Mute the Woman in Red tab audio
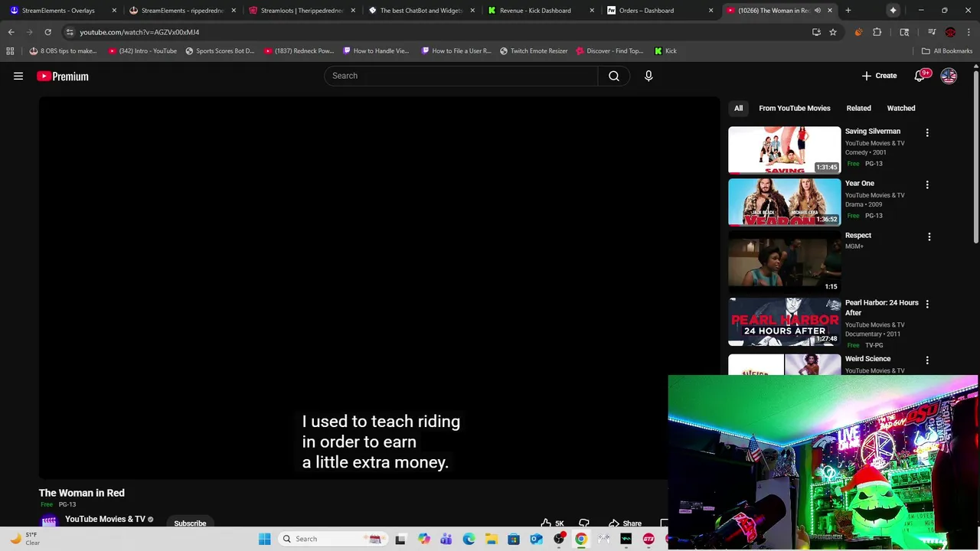980x551 pixels. point(818,11)
